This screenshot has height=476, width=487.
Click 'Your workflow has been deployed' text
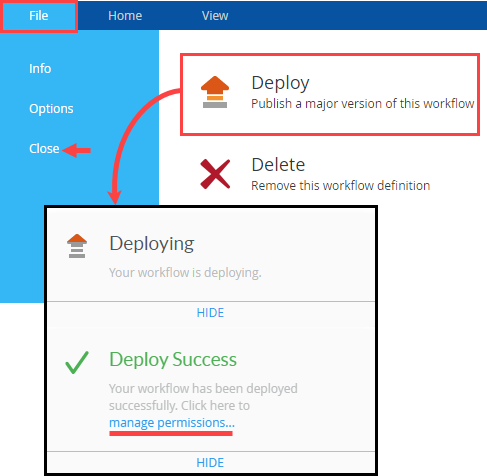pos(203,389)
